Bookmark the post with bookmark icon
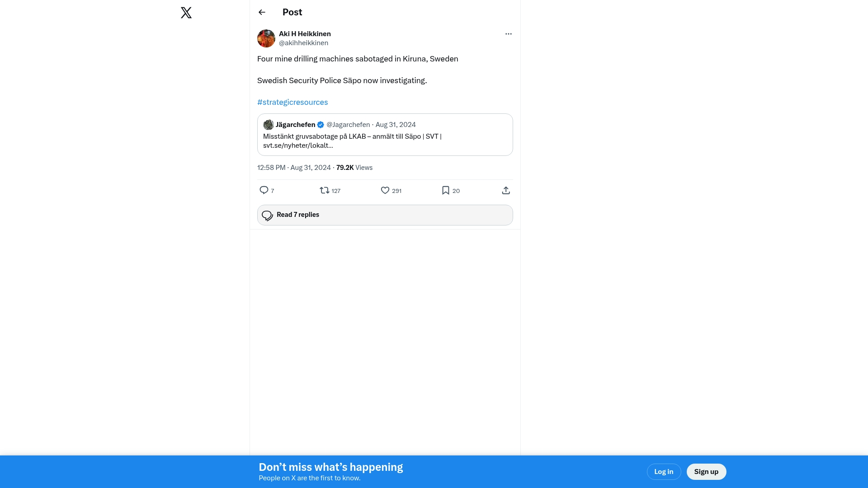Screen dimensions: 868x488 coord(446,190)
